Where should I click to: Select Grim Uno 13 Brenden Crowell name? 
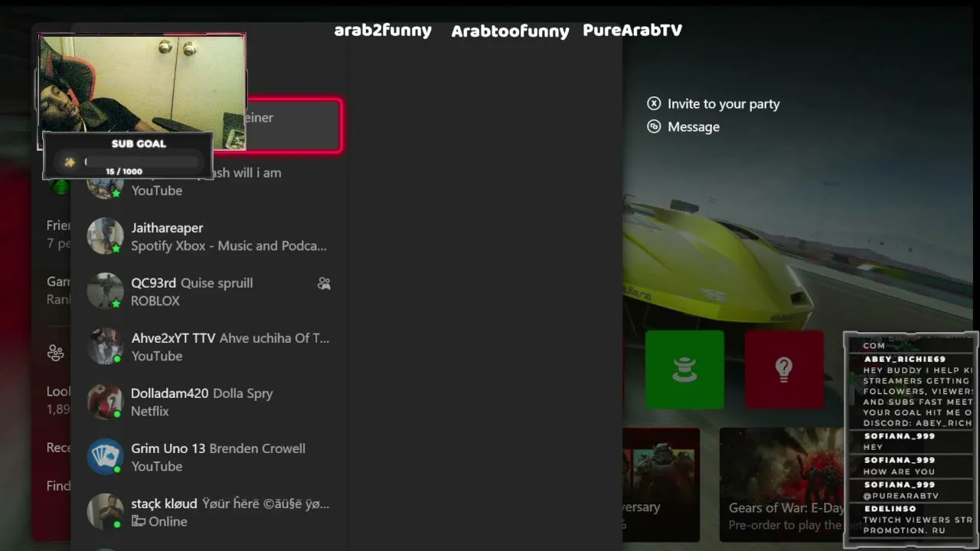[x=218, y=448]
